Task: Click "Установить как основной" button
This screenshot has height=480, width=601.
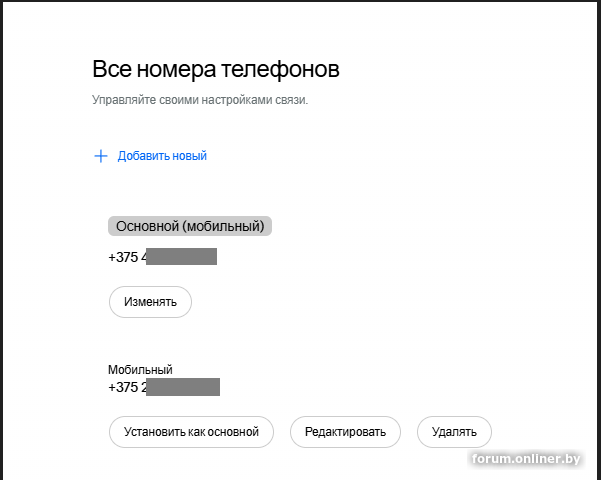Action: (191, 432)
